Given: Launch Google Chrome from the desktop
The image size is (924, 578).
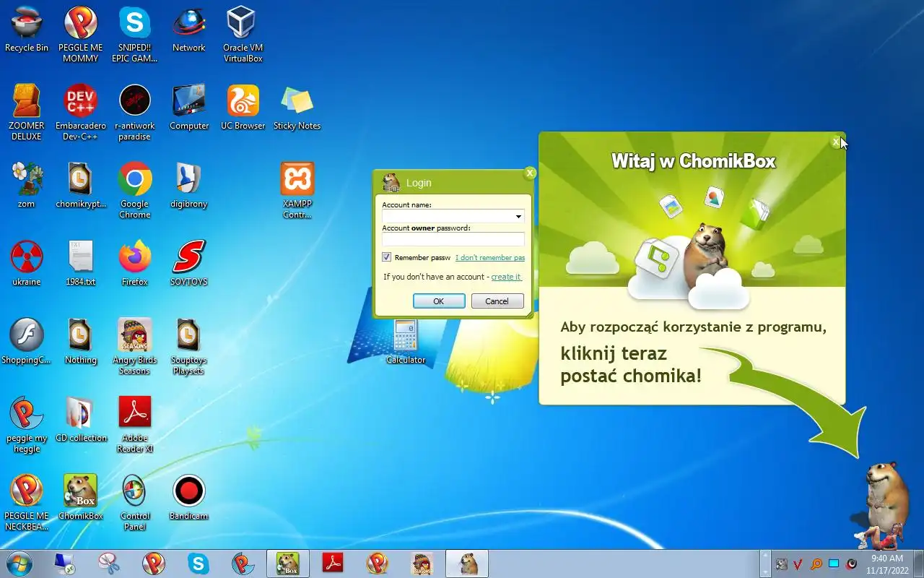Looking at the screenshot, I should click(135, 190).
